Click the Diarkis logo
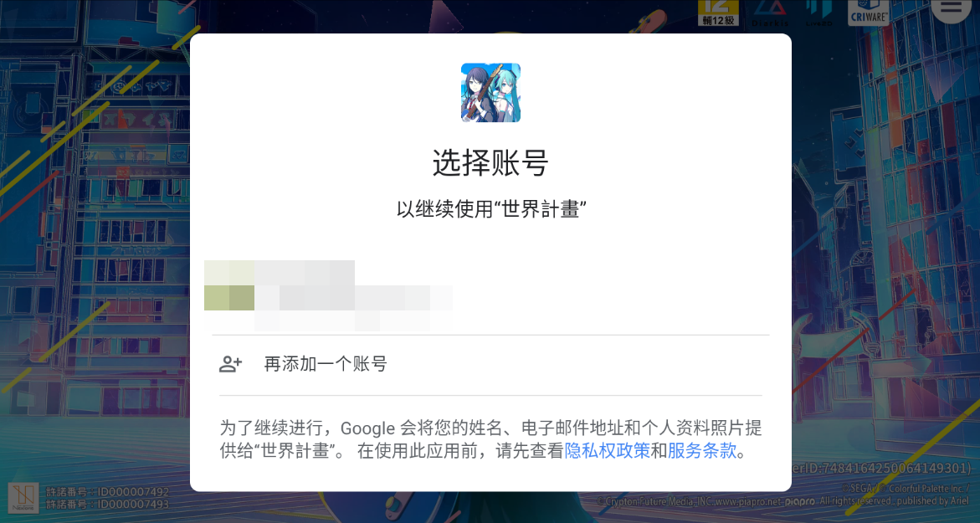 pos(769,13)
